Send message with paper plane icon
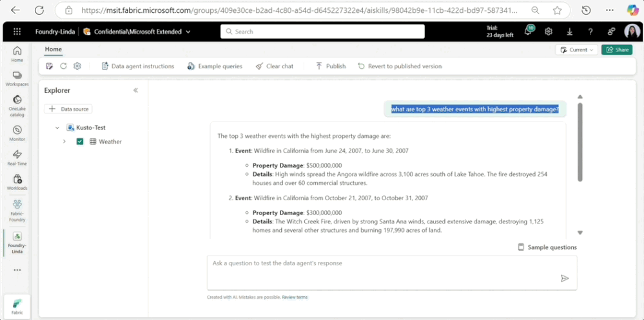This screenshot has width=644, height=320. click(x=565, y=279)
